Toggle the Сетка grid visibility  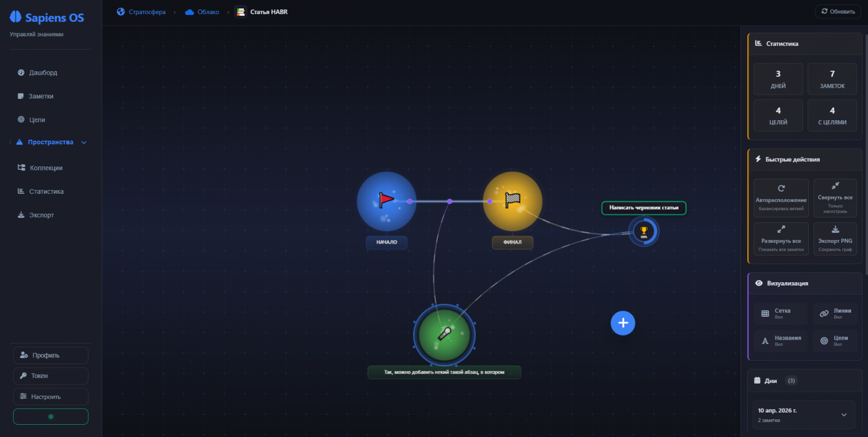point(781,313)
